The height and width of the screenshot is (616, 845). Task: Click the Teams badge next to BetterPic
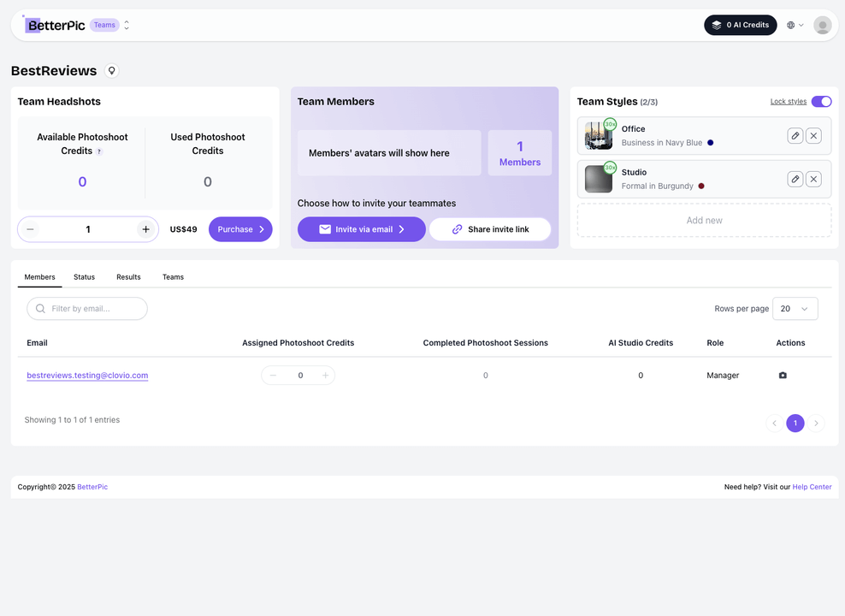[104, 25]
